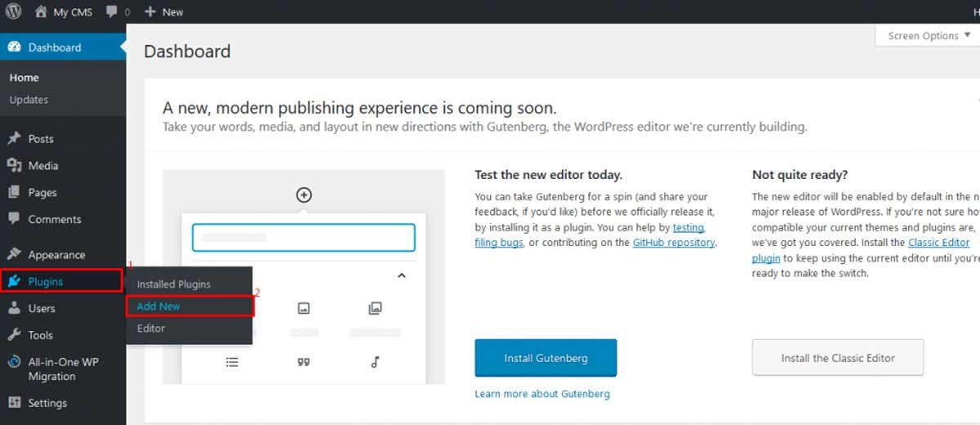The image size is (980, 425).
Task: Open the Screen Options dropdown
Action: point(927,35)
